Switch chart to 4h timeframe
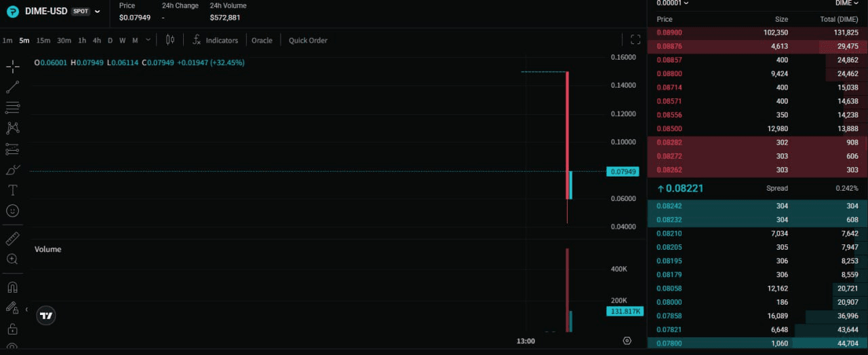Screen dimensions: 868x355 coord(97,40)
